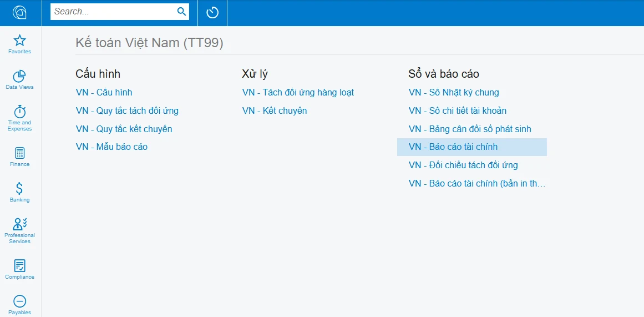Open Time and Expenses workspace

coord(20,118)
